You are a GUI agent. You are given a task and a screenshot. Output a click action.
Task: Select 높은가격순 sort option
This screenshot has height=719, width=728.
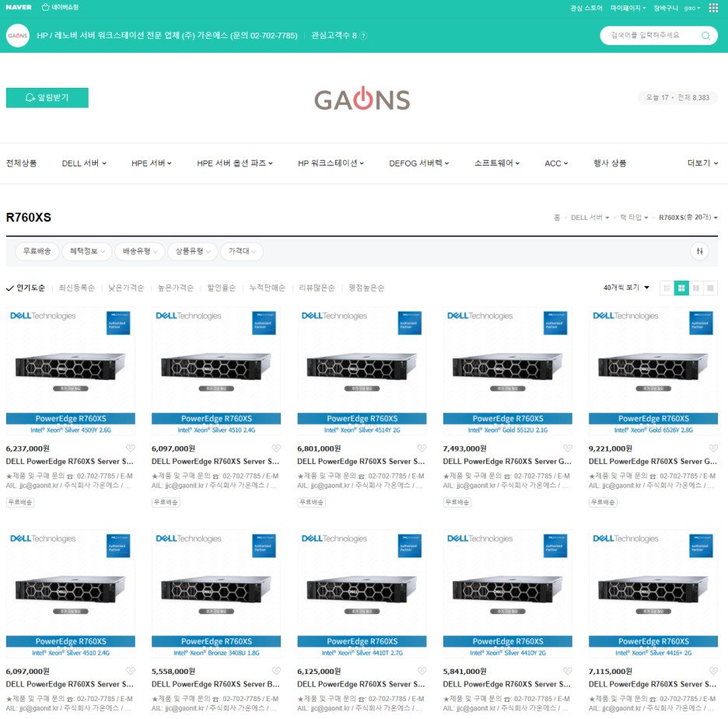(176, 288)
